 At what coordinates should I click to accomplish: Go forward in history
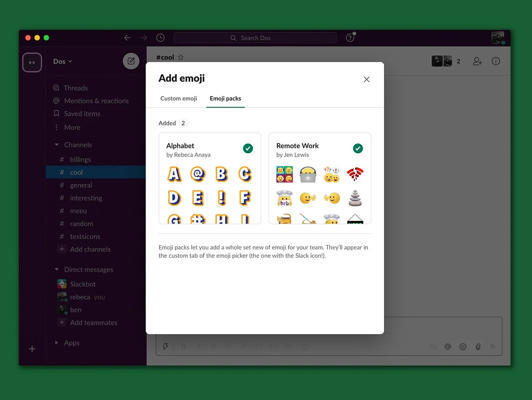(144, 38)
